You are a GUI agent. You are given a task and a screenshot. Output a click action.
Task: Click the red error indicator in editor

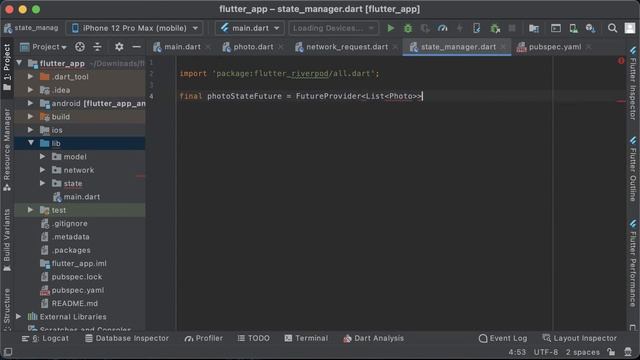pyautogui.click(x=621, y=61)
